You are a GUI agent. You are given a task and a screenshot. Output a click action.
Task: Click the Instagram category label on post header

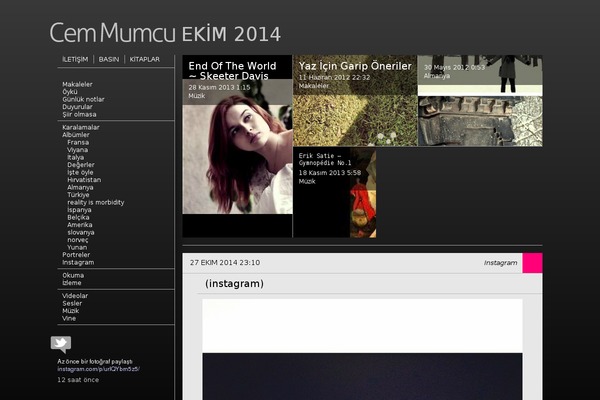click(501, 263)
